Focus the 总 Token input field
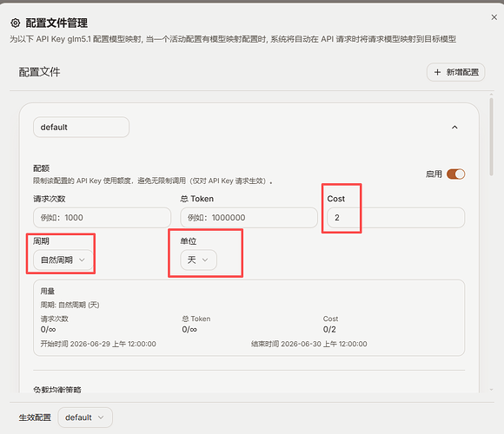Screen dimensions: 504x434 [249, 218]
